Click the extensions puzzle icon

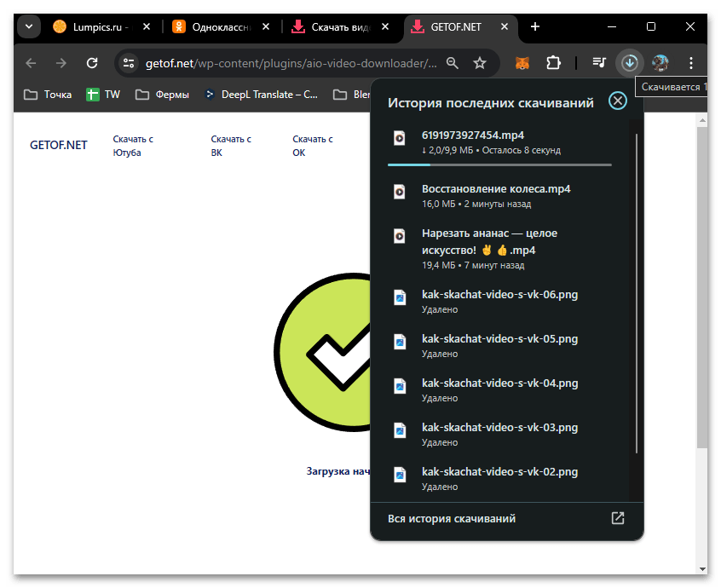click(554, 63)
